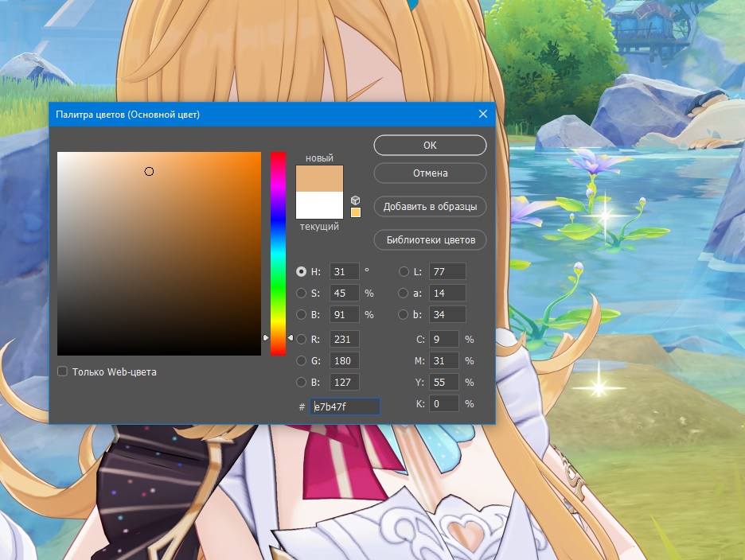The image size is (745, 560).
Task: Click the G field showing 180
Action: pyautogui.click(x=345, y=360)
